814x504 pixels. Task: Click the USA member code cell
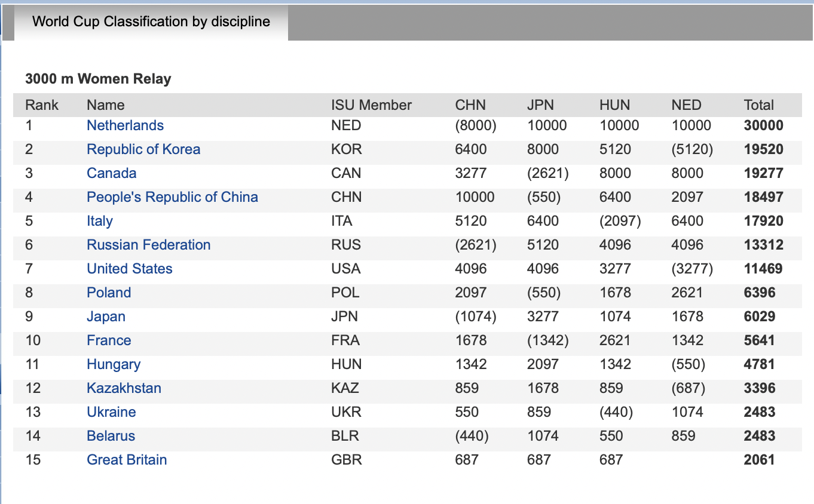(346, 269)
